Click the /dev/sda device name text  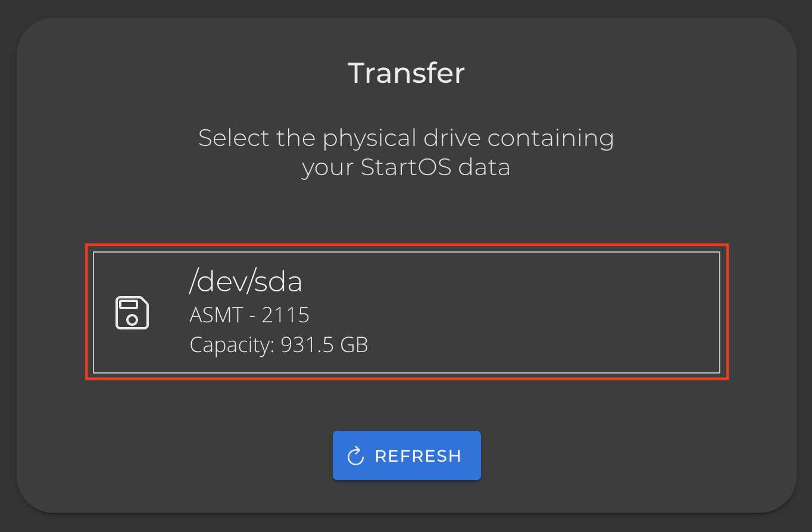245,282
